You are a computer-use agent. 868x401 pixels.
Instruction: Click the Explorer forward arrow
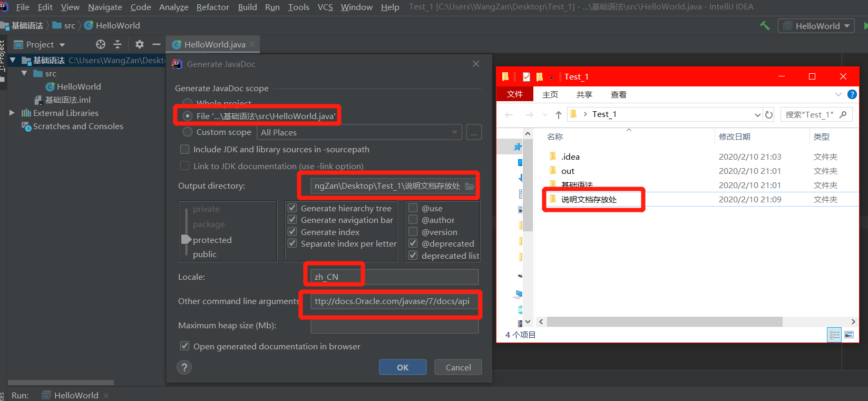[529, 114]
